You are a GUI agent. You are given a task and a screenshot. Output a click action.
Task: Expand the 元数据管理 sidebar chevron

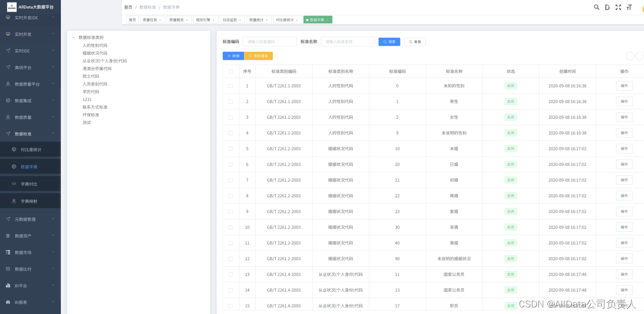click(x=53, y=219)
